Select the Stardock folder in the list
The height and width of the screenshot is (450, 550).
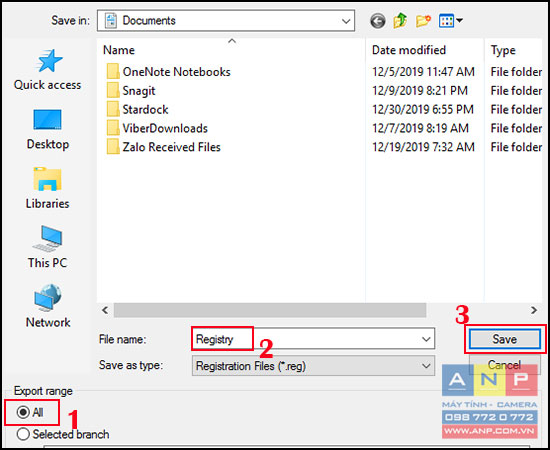tap(145, 109)
